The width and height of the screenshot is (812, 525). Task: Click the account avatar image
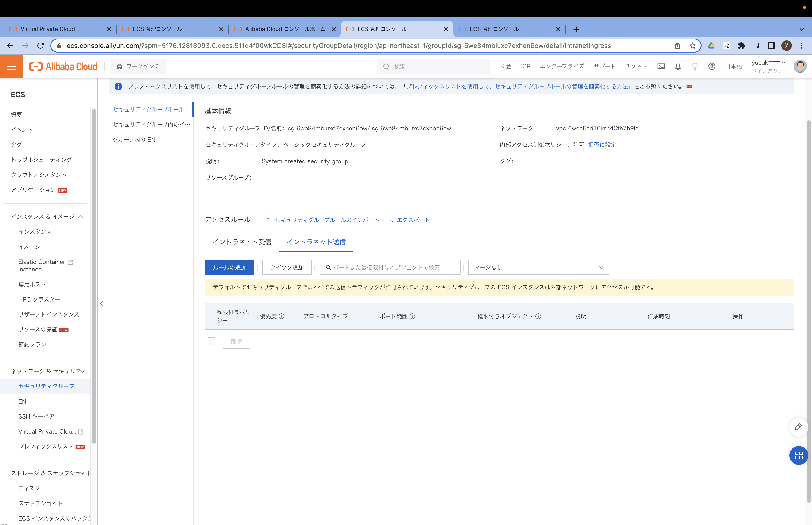pos(800,66)
